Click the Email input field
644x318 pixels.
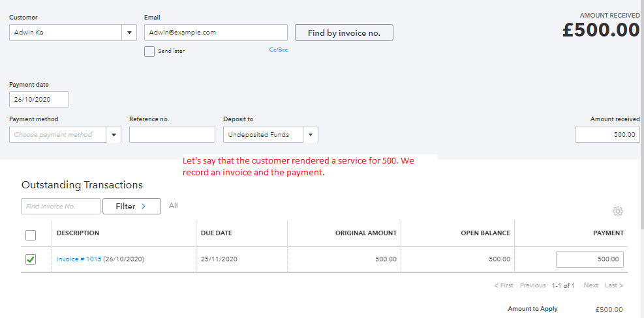(x=215, y=33)
